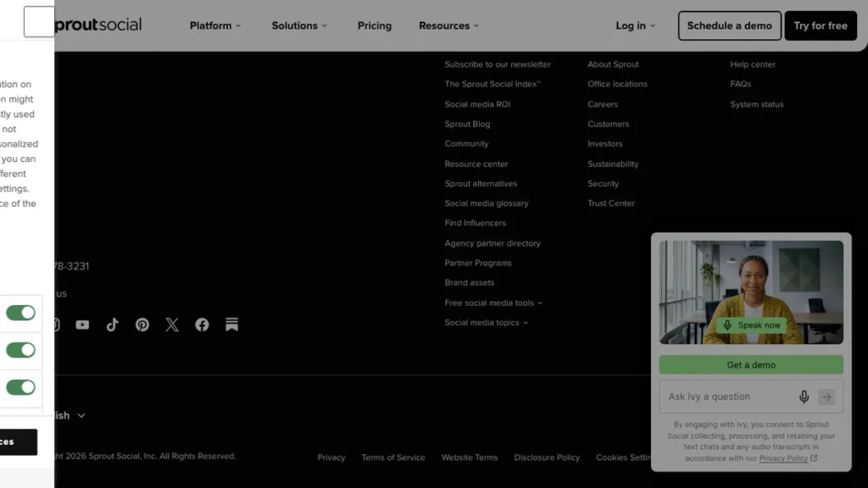The width and height of the screenshot is (868, 488).
Task: Turn off the first cookie toggle
Action: [20, 313]
